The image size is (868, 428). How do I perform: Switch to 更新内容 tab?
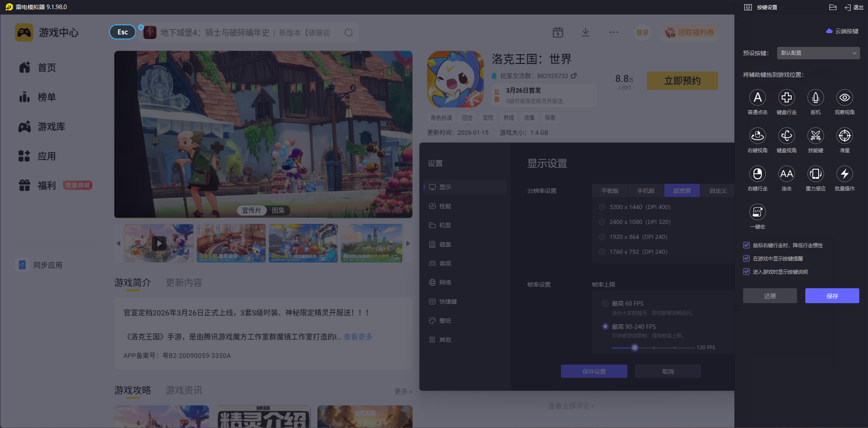[x=184, y=283]
